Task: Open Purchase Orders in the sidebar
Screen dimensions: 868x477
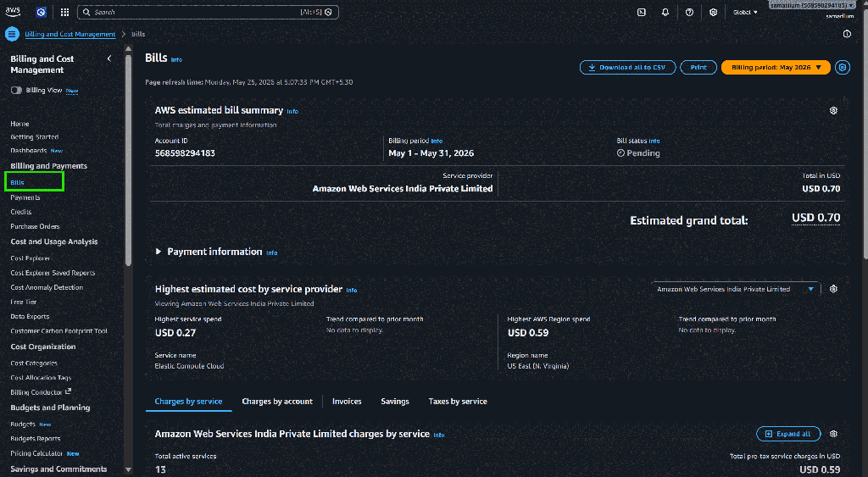Action: coord(35,225)
